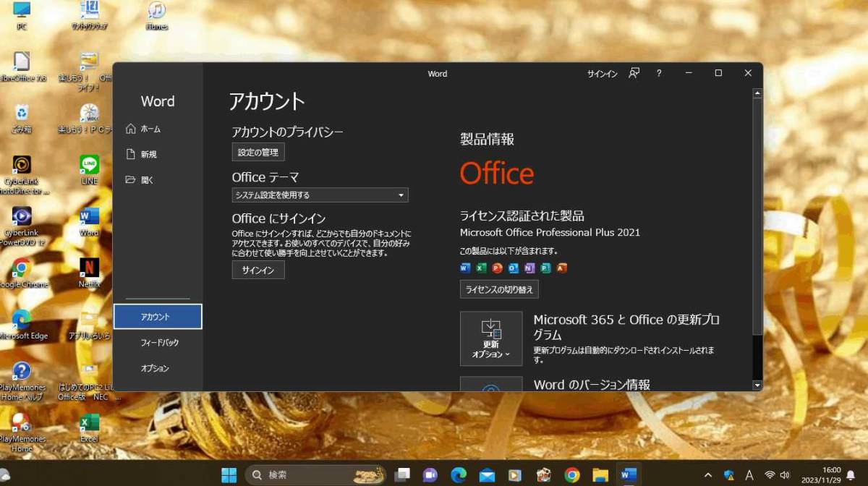868x486 pixels.
Task: Click the scrollbar up arrow in Word window
Action: (757, 93)
